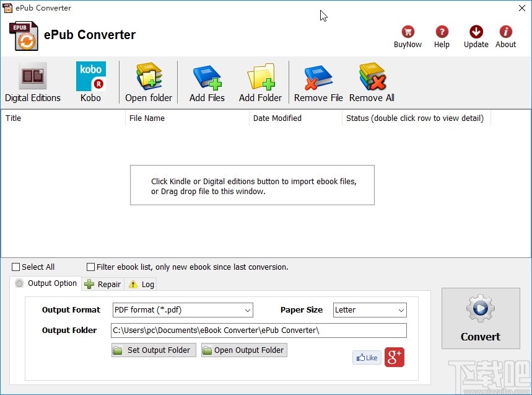Open Help
Image resolution: width=532 pixels, height=395 pixels.
(442, 37)
